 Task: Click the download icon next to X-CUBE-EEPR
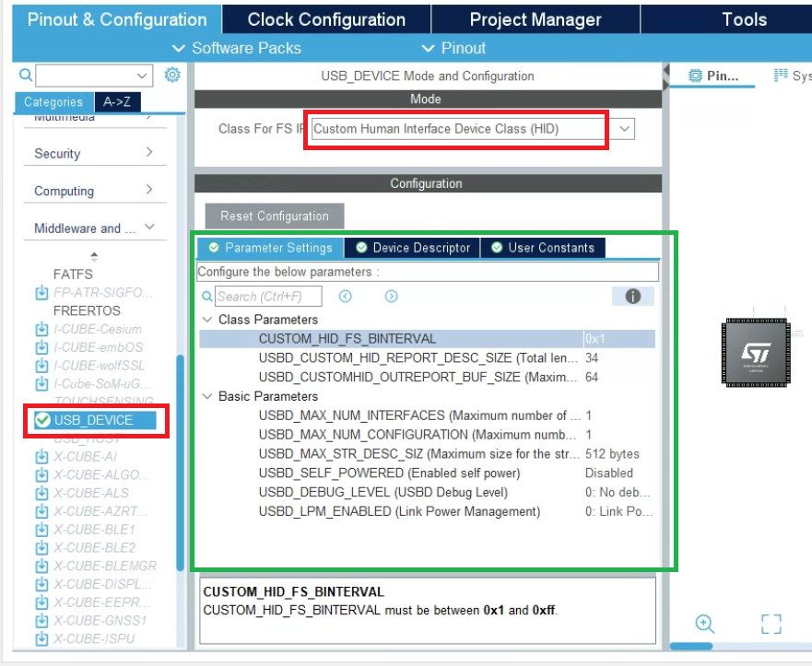[x=41, y=602]
